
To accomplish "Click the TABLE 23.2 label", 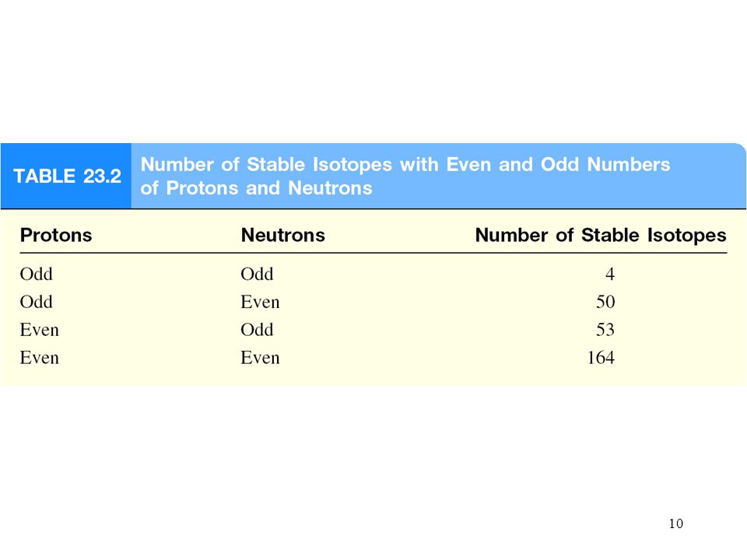I will coord(67,177).
